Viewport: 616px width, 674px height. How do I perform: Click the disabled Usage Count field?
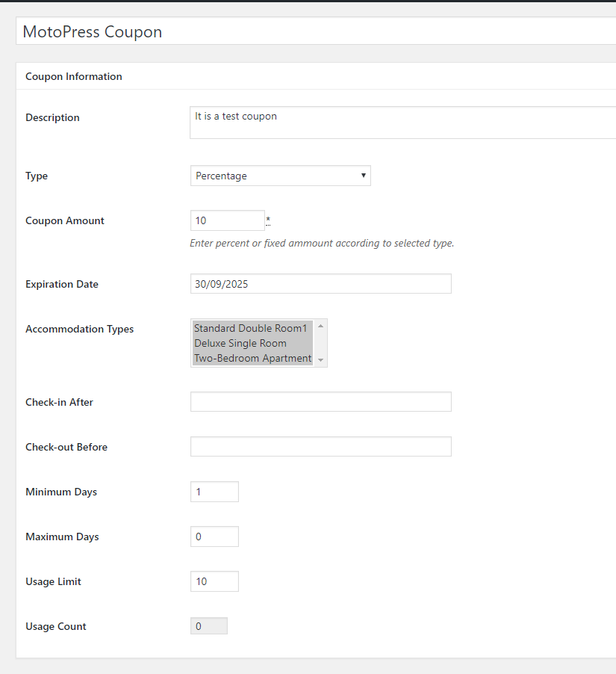coord(209,626)
